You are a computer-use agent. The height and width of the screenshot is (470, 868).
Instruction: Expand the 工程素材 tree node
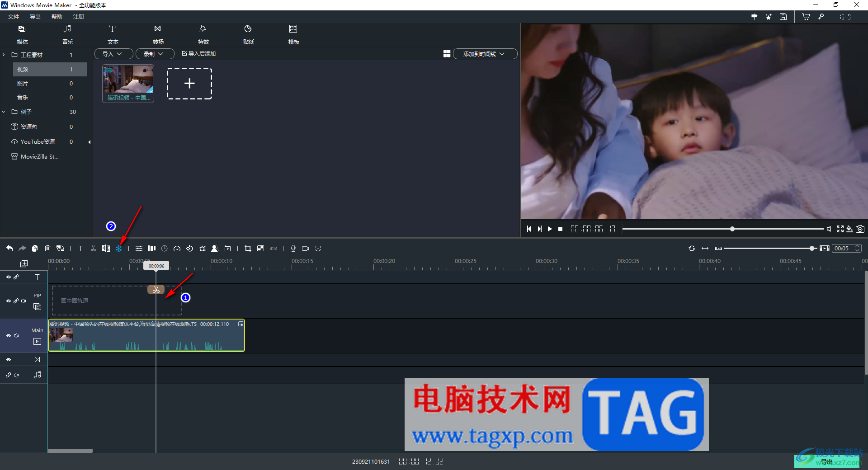coord(4,55)
